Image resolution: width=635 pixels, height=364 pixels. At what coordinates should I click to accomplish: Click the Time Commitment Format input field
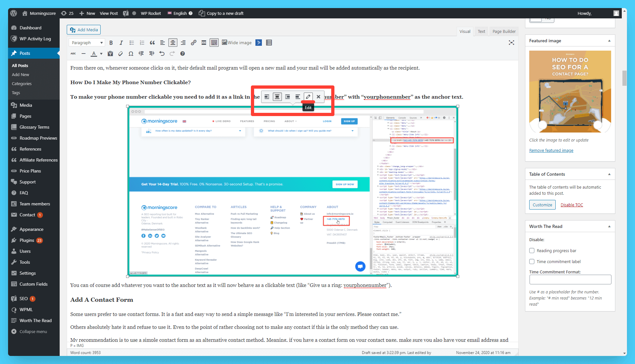tap(570, 280)
